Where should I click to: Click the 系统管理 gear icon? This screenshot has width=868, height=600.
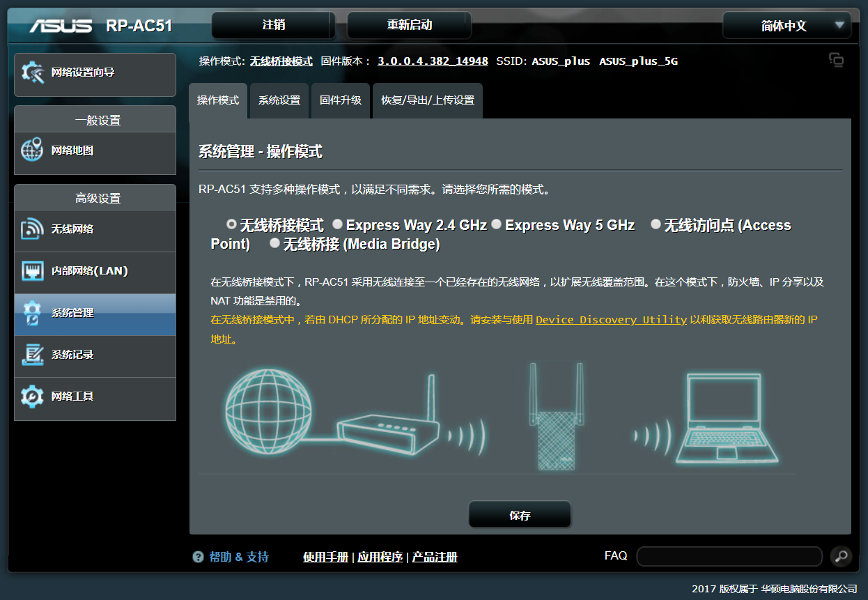pyautogui.click(x=32, y=313)
